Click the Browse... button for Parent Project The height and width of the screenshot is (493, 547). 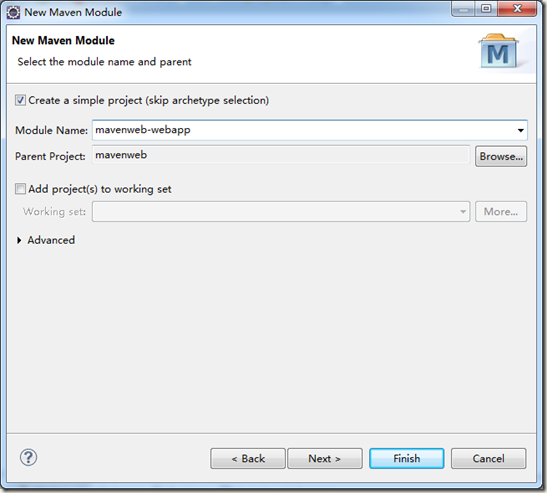pyautogui.click(x=501, y=156)
